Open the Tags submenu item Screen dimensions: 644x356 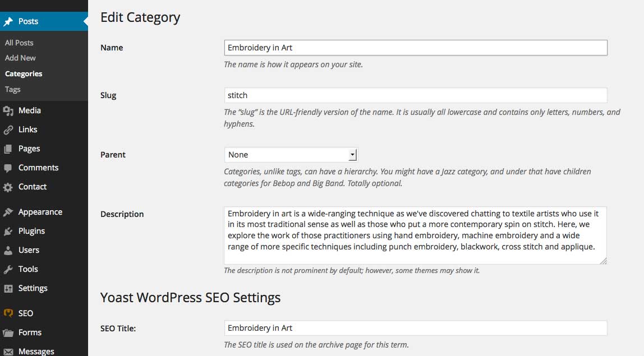(x=13, y=90)
